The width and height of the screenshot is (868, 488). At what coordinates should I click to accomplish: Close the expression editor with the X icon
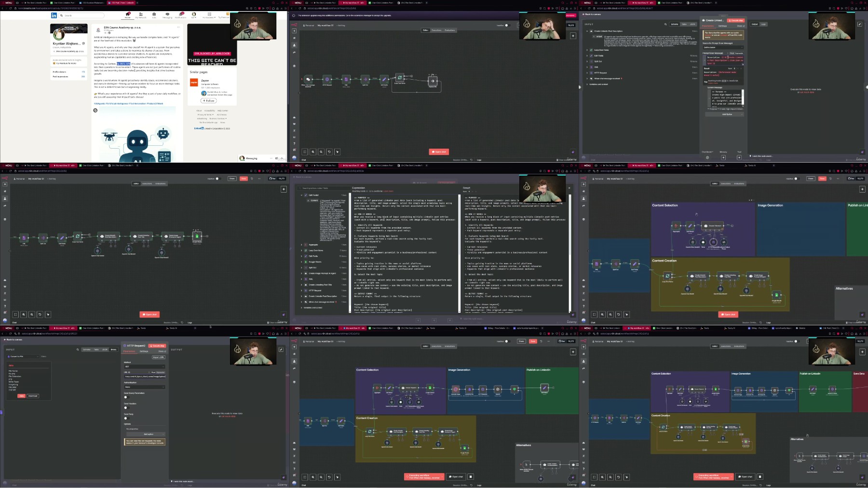coord(569,188)
